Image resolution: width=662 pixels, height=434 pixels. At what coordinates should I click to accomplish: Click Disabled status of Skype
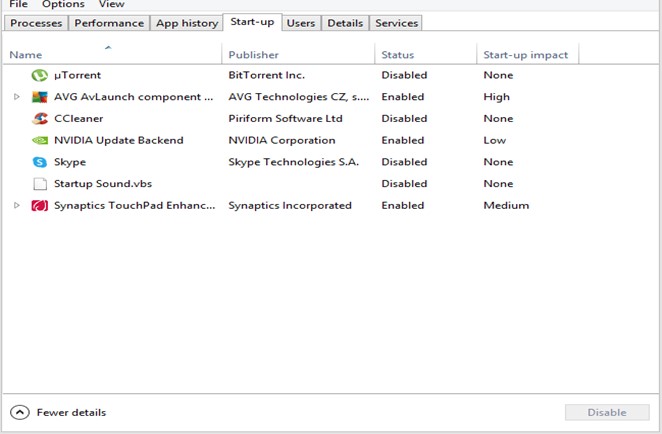point(404,162)
